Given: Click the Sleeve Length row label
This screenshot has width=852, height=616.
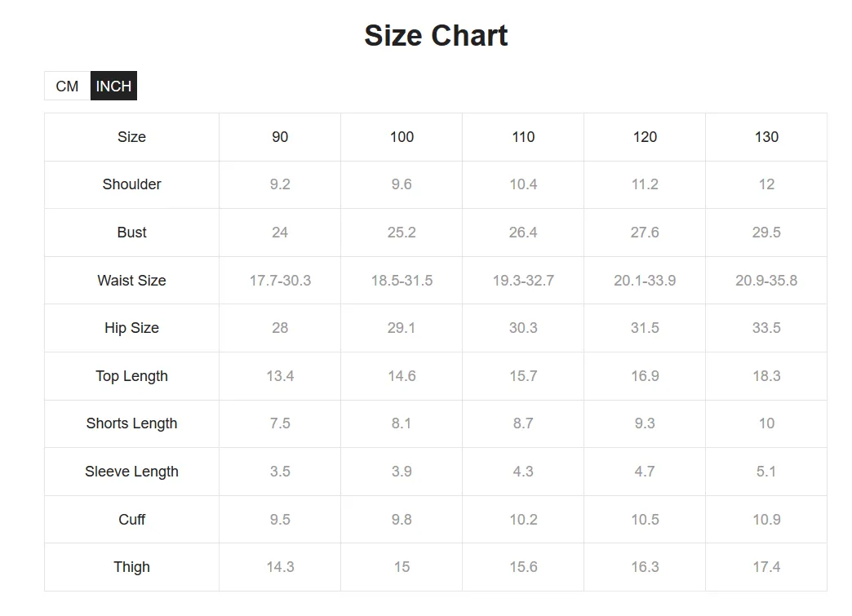Looking at the screenshot, I should [x=131, y=472].
